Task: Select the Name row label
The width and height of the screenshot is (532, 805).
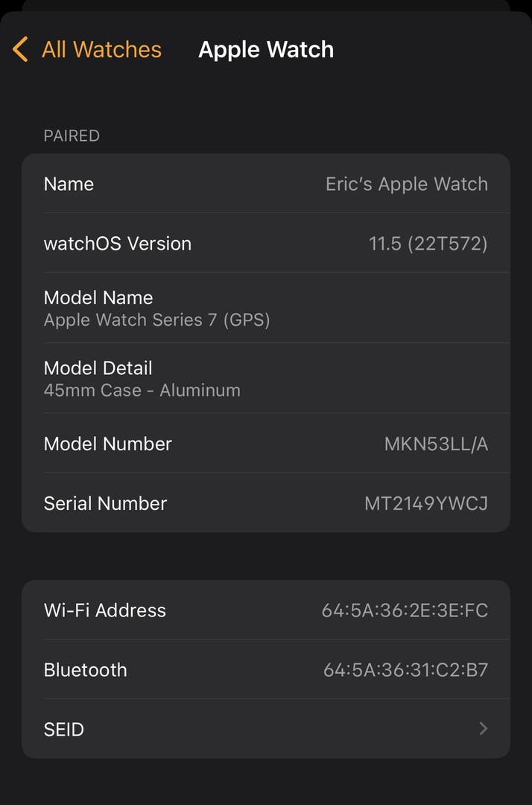Action: click(69, 184)
